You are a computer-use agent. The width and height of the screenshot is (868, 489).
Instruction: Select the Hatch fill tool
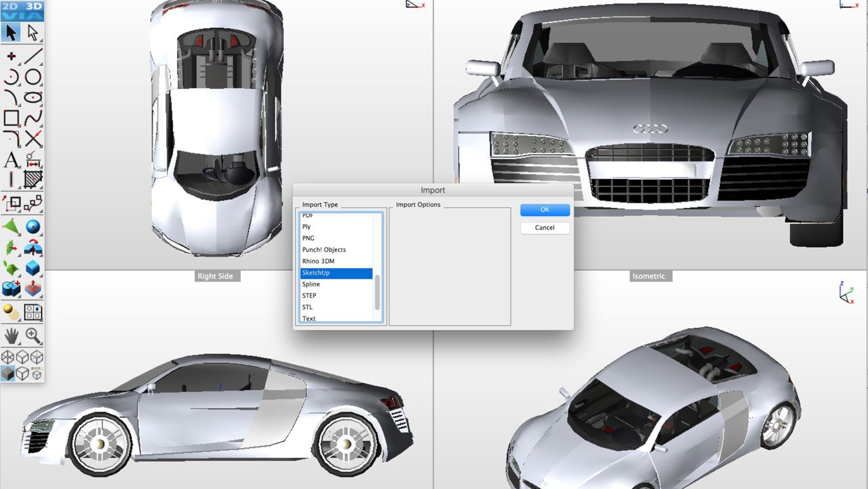point(33,179)
